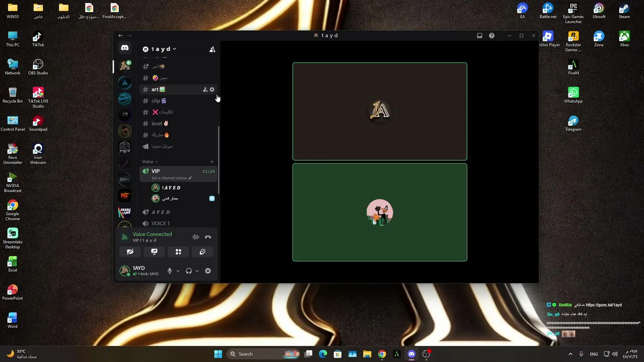Screen dimensions: 644x362
Task: Open the 1AYD user profile panel
Action: 141,271
